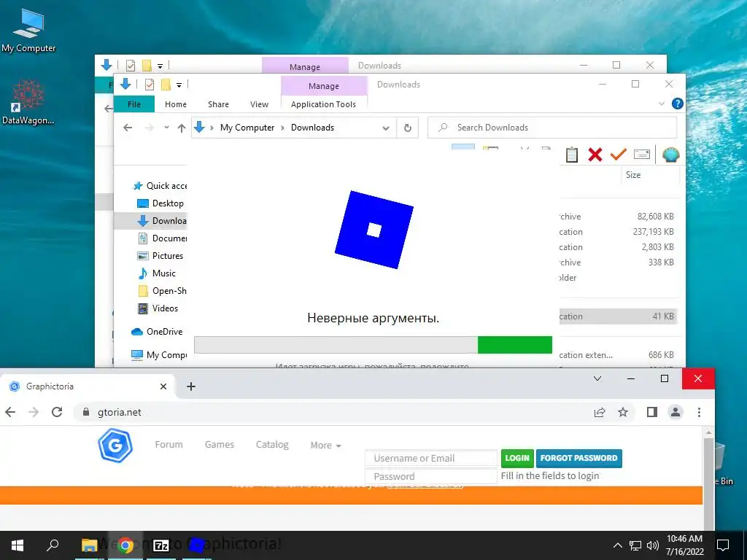Click the launcher loading progress bar
The width and height of the screenshot is (747, 560).
(x=373, y=345)
